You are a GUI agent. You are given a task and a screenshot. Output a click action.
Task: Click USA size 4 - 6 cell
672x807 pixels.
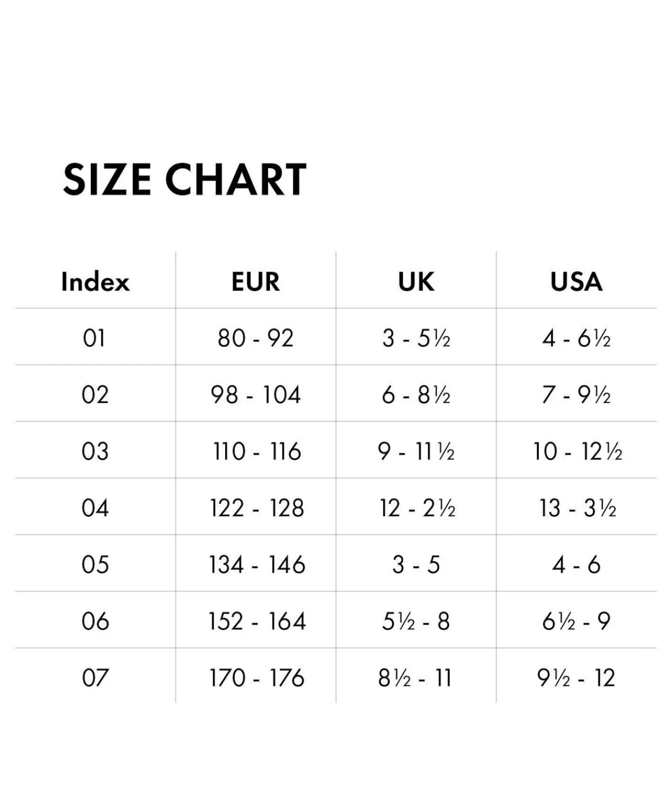click(x=576, y=564)
